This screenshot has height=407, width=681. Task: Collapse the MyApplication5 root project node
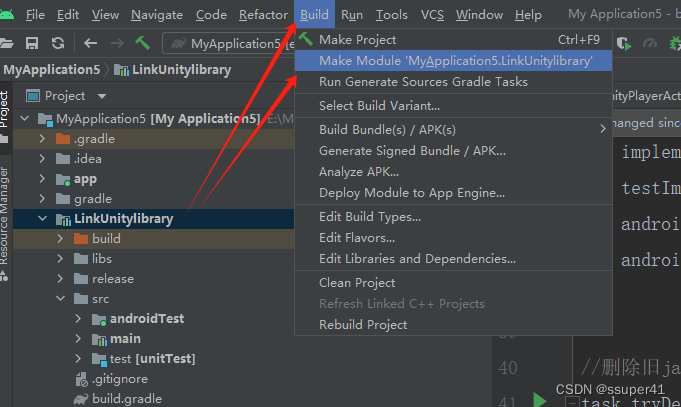pyautogui.click(x=25, y=118)
